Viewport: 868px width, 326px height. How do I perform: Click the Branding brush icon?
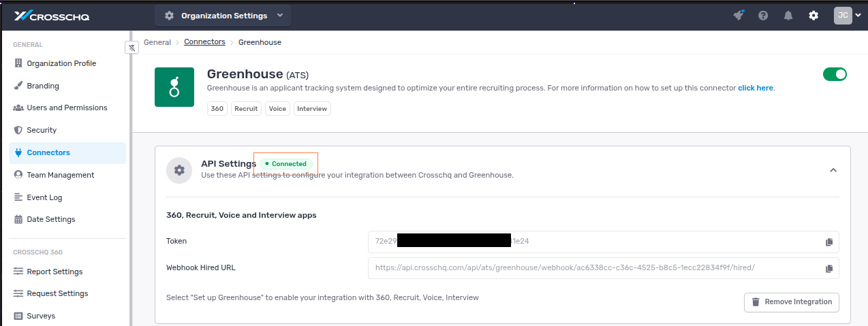coord(18,86)
